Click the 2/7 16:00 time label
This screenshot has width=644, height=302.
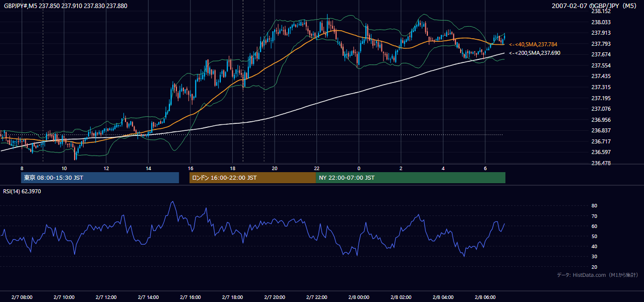tap(190, 297)
